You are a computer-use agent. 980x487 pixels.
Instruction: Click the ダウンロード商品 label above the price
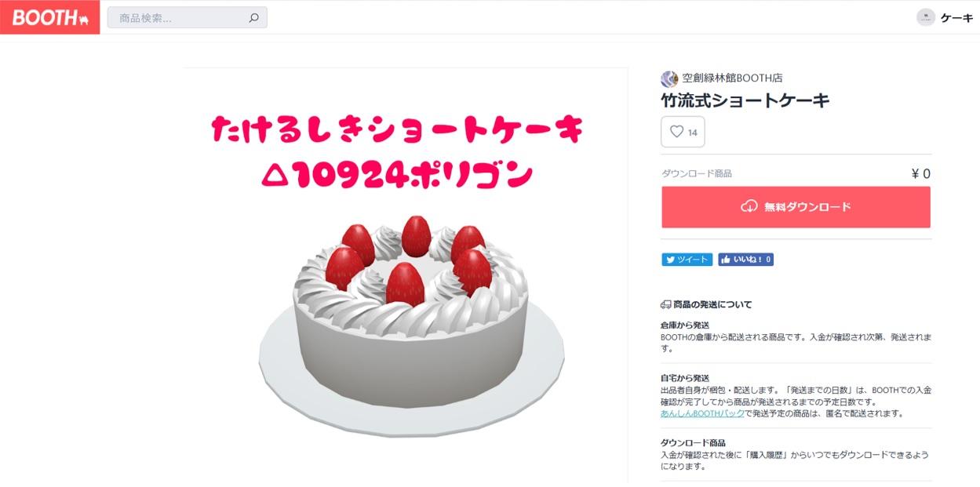coord(697,174)
